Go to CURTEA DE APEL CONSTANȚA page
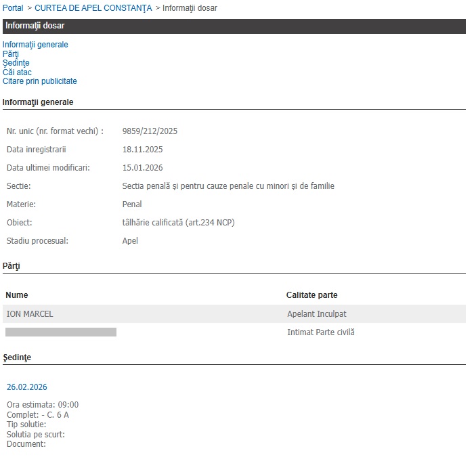476x457 pixels. [93, 7]
